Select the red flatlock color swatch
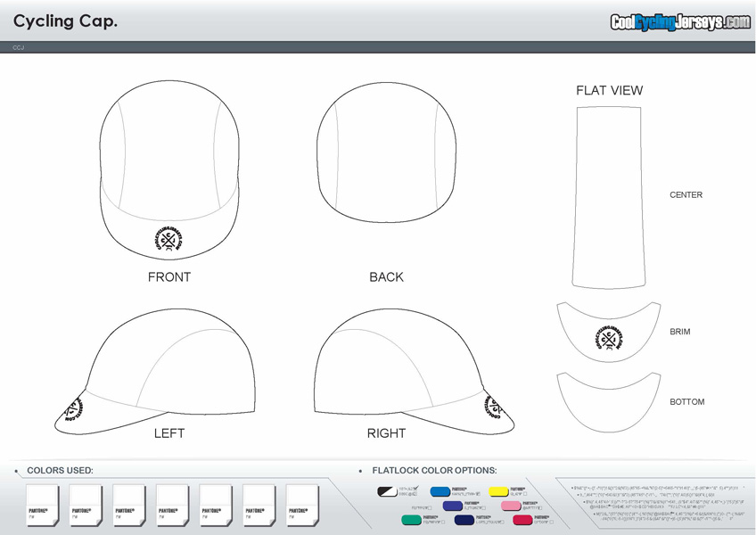Image resolution: width=756 pixels, height=535 pixels. (x=522, y=520)
